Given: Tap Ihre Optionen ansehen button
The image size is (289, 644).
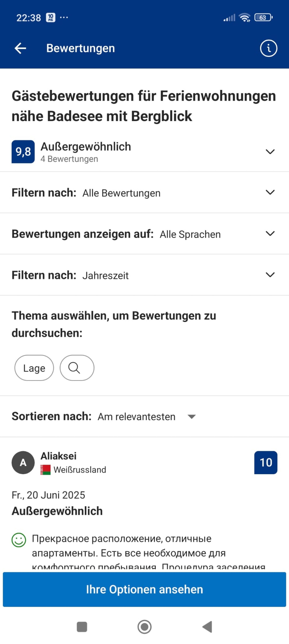Looking at the screenshot, I should point(144,589).
